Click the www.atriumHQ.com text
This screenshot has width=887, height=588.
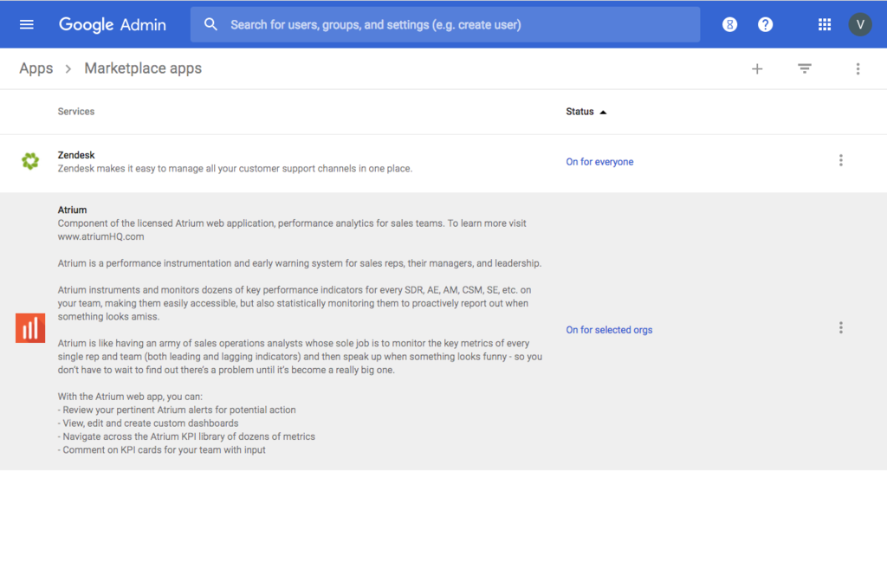(100, 237)
